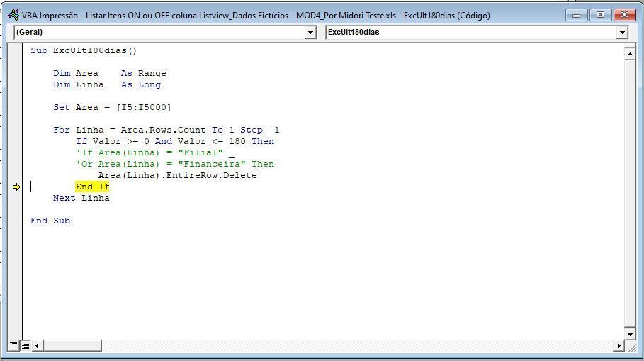
Task: Open the (Geral) object dropdown
Action: [310, 33]
